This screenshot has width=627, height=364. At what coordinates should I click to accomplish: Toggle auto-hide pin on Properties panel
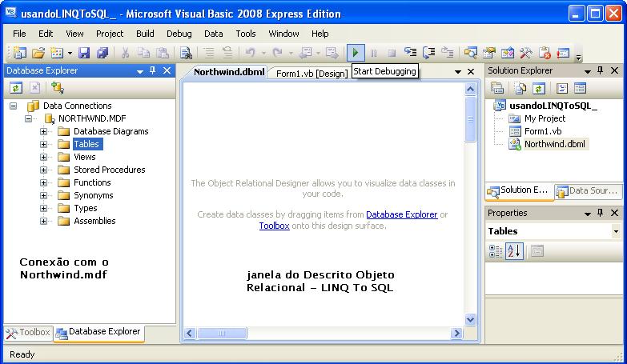(601, 213)
